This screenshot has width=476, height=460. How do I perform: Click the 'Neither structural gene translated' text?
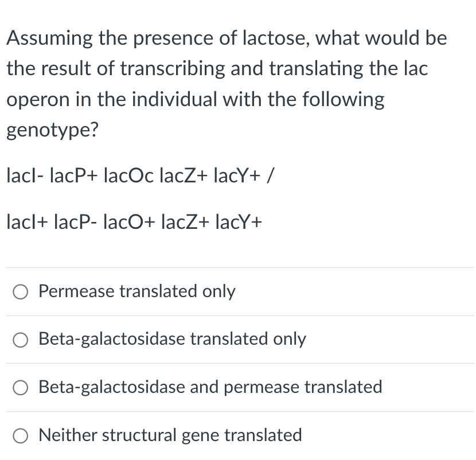pyautogui.click(x=169, y=435)
